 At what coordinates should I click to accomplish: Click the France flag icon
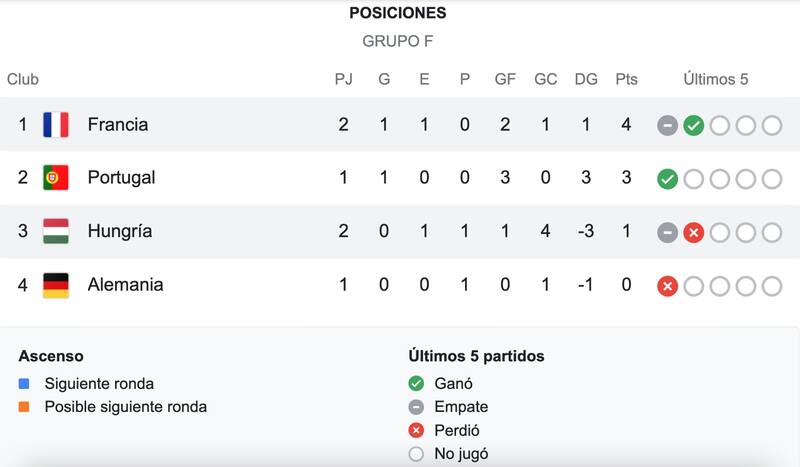click(x=55, y=125)
